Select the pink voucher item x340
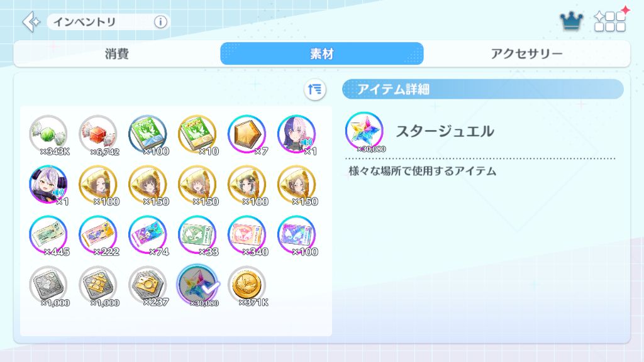The width and height of the screenshot is (644, 362). click(247, 236)
